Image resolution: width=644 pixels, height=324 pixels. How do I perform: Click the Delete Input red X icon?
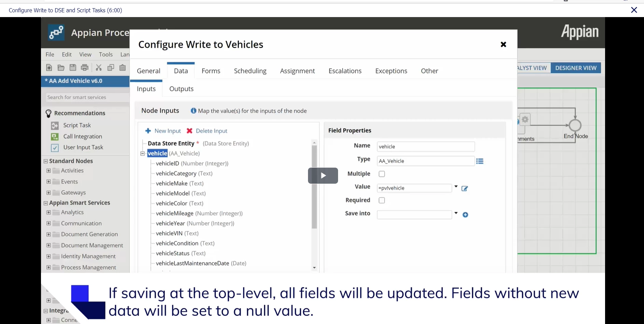pos(190,131)
